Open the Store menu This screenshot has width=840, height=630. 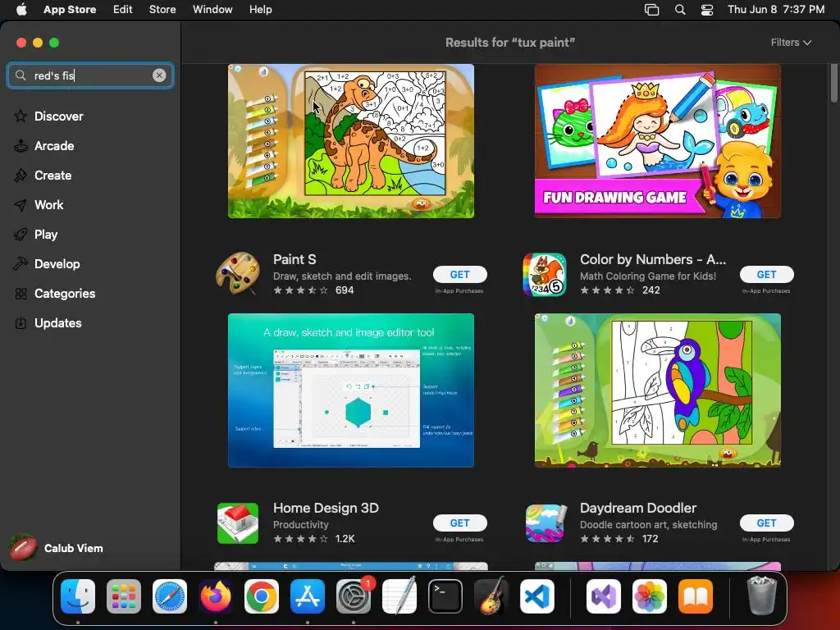click(x=162, y=10)
